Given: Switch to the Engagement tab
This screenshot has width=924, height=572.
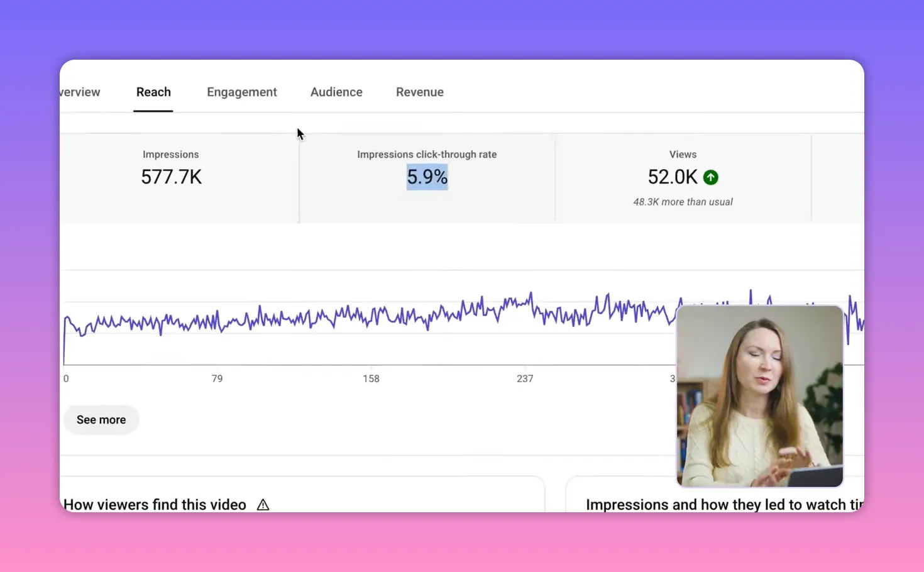Looking at the screenshot, I should [x=242, y=92].
